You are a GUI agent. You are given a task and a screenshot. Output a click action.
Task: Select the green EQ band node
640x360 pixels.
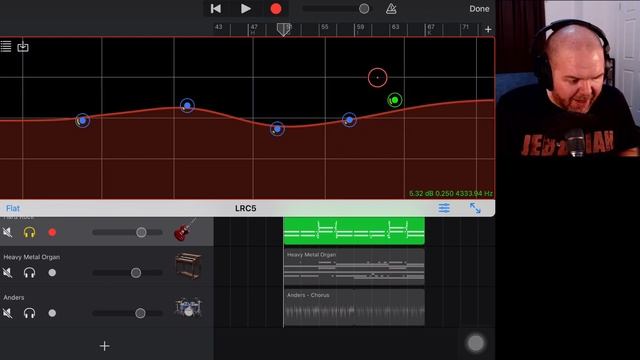[x=395, y=100]
